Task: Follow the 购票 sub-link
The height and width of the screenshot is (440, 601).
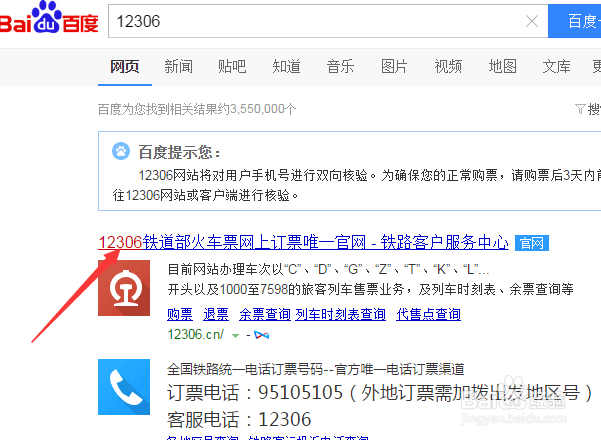Action: click(180, 314)
